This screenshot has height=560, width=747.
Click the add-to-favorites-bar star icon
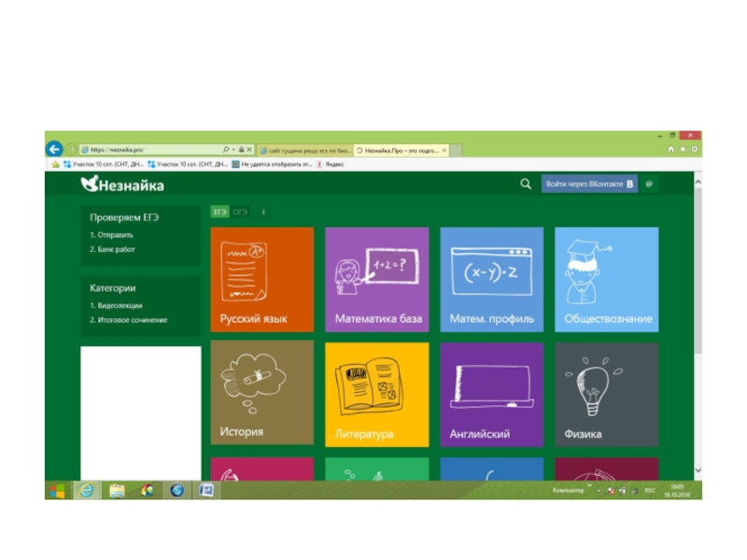point(55,164)
